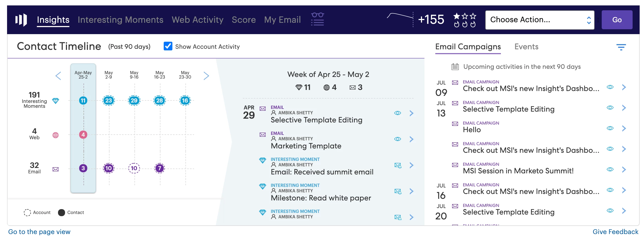Viewport: 644px width, 240px height.
Task: Toggle eye icon for Jul 20 Selective Template Editing
Action: [x=610, y=210]
